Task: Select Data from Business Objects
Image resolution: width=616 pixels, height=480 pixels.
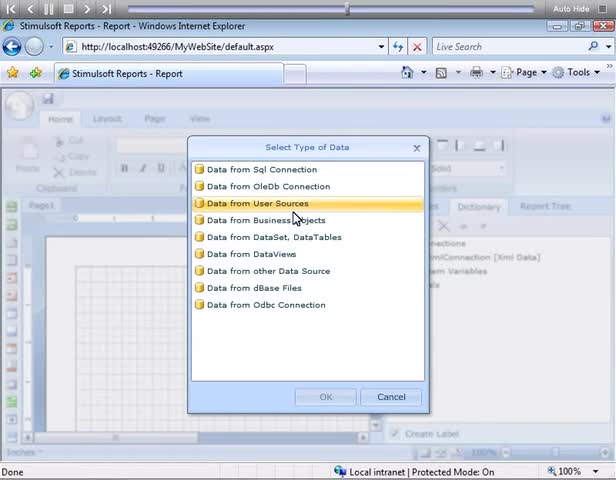Action: 308,220
